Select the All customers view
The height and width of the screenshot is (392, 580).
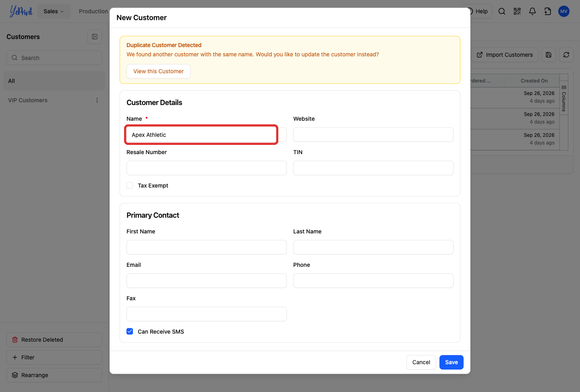coord(54,81)
